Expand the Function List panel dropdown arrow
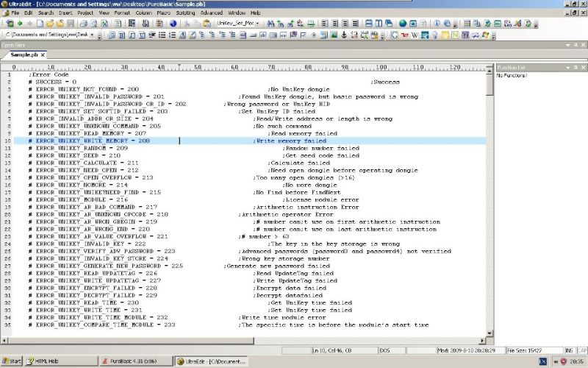The width and height of the screenshot is (588, 368). coord(567,68)
